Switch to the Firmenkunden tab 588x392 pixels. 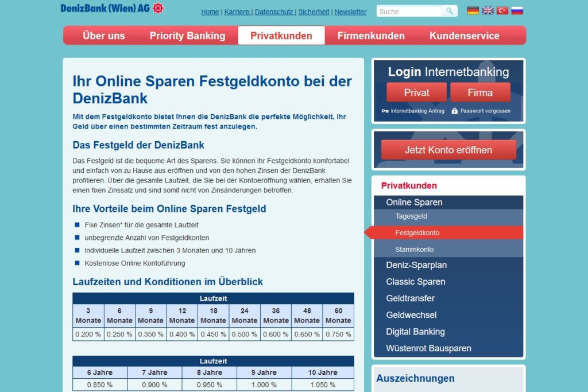[x=370, y=35]
